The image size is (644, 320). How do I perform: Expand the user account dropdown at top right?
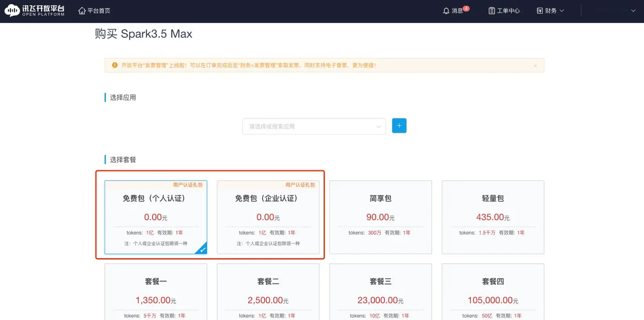(633, 11)
